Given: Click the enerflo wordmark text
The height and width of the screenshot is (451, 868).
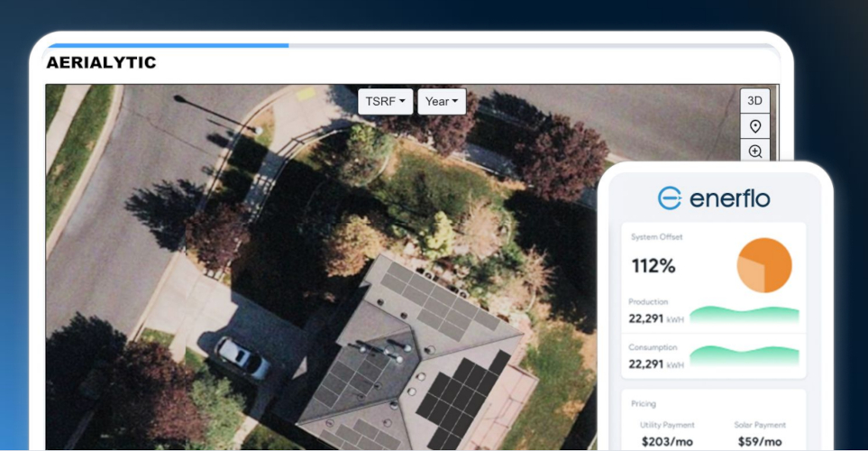Looking at the screenshot, I should (729, 198).
